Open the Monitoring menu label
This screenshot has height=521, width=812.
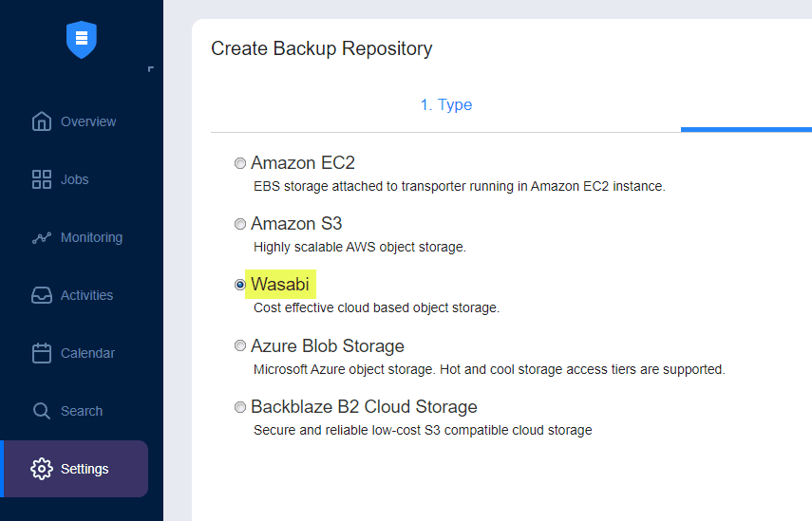(91, 237)
